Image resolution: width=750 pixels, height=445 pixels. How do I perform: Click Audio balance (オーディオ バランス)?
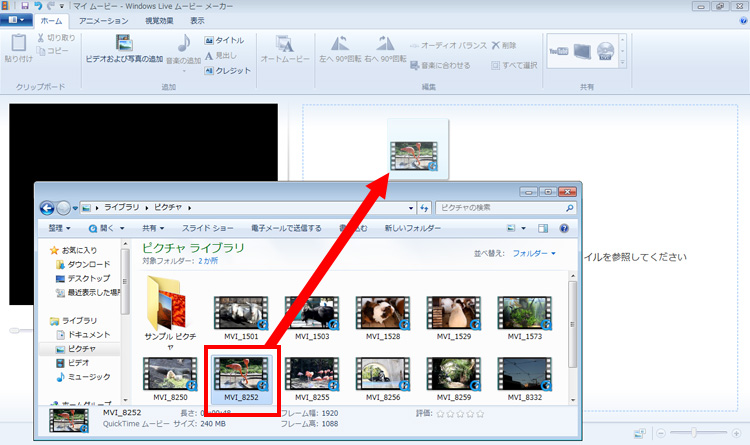click(448, 45)
